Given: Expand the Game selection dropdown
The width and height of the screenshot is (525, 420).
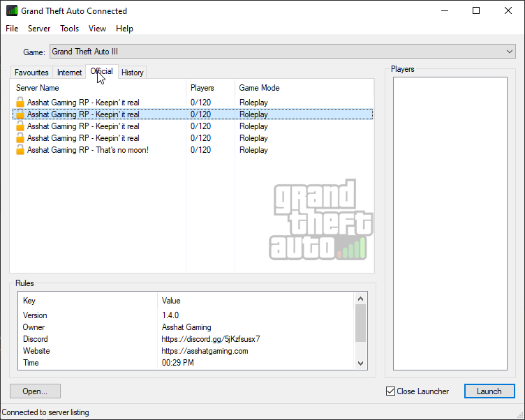Looking at the screenshot, I should [509, 52].
